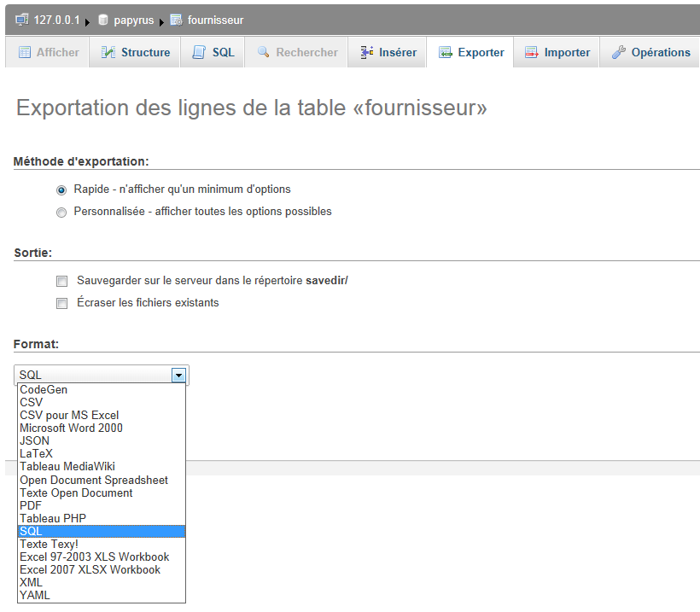This screenshot has width=700, height=612.
Task: Choose JSON in the format list
Action: [x=35, y=441]
